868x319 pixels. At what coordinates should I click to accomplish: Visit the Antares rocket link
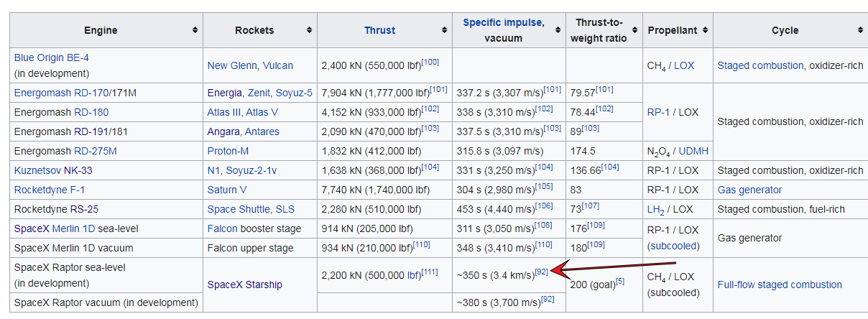click(262, 131)
